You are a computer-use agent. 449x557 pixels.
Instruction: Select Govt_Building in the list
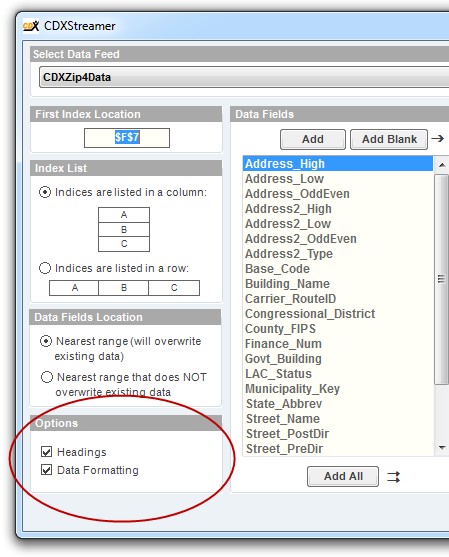point(338,359)
